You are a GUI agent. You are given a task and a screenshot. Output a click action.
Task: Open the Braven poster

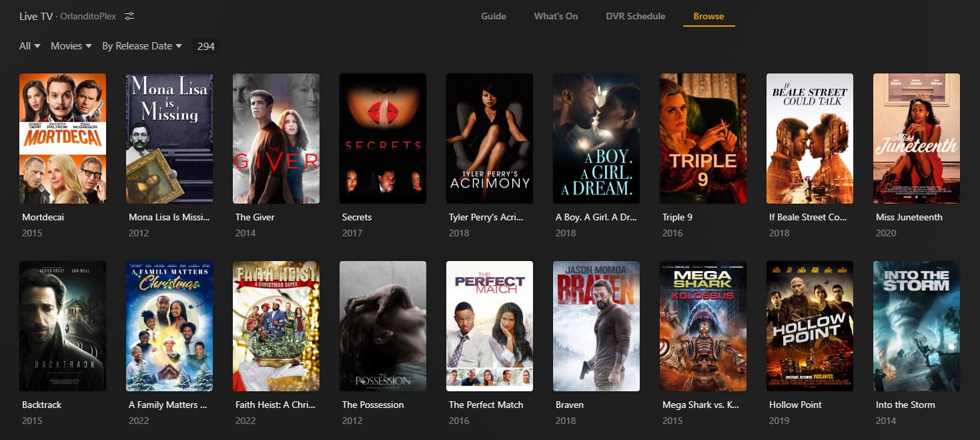[x=596, y=326]
